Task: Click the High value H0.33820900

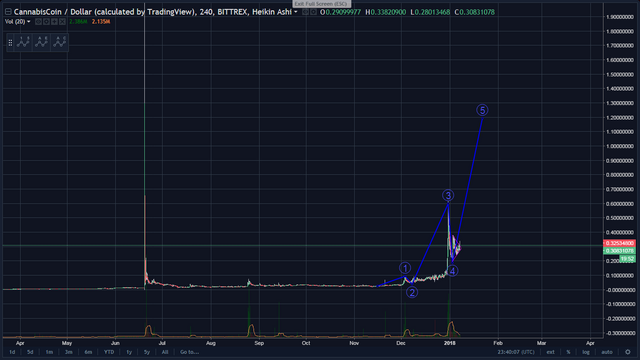Action: (x=385, y=12)
